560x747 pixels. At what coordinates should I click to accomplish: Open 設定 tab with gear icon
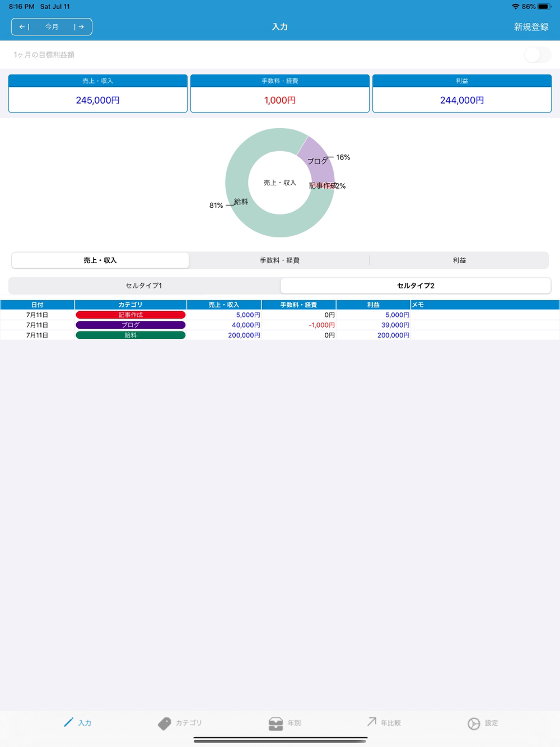click(x=483, y=723)
